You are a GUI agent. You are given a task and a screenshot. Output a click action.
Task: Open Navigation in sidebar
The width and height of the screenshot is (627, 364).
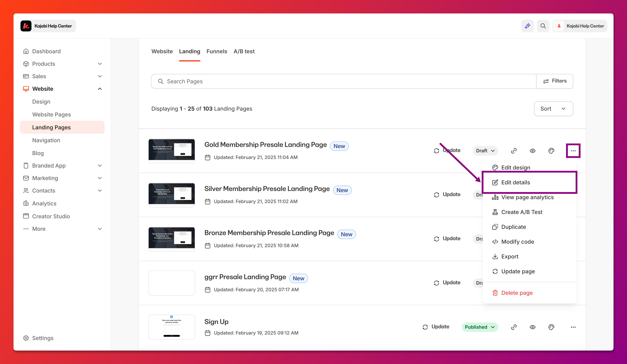(46, 140)
